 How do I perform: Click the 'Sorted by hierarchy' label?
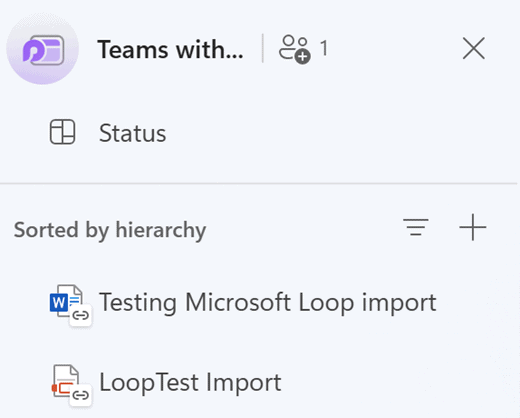point(110,230)
